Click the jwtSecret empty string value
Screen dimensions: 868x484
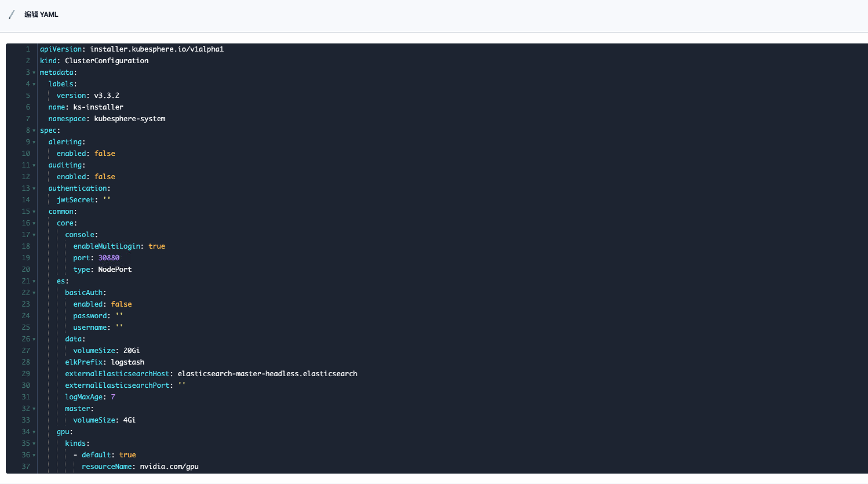[107, 200]
